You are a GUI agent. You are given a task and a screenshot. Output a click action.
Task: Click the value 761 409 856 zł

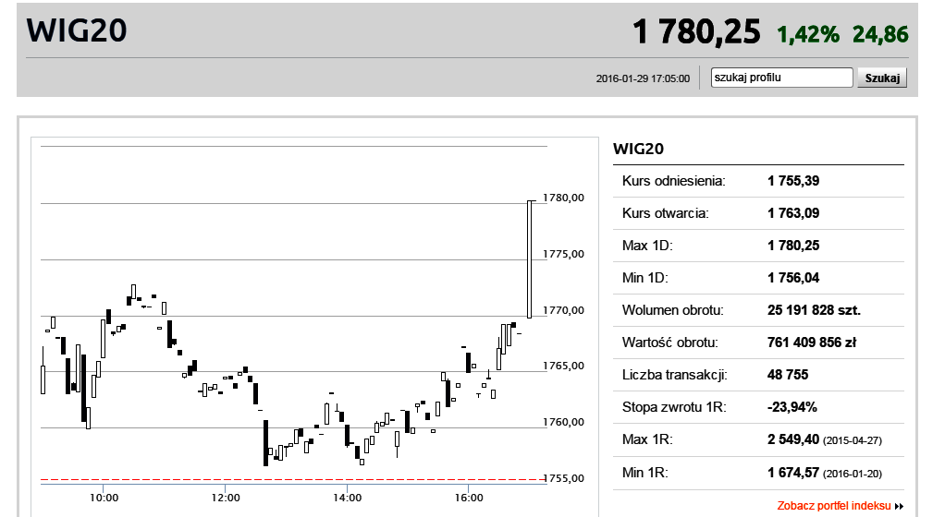coord(812,343)
